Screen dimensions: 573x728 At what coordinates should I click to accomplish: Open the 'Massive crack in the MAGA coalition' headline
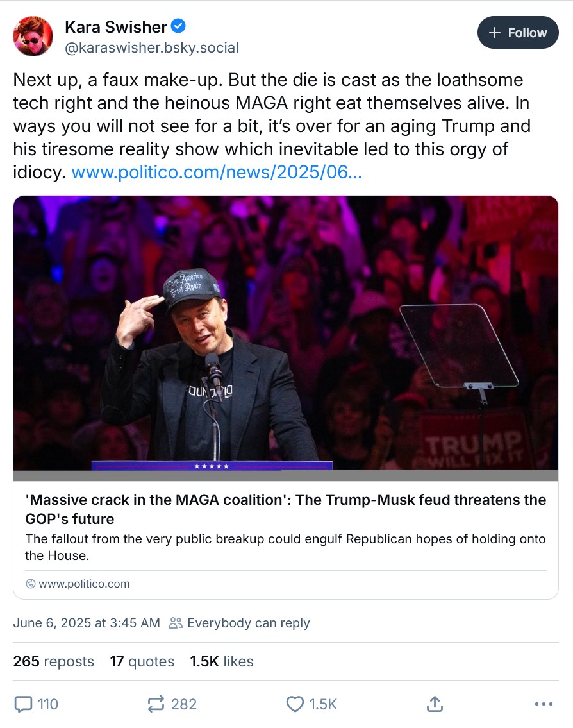286,509
